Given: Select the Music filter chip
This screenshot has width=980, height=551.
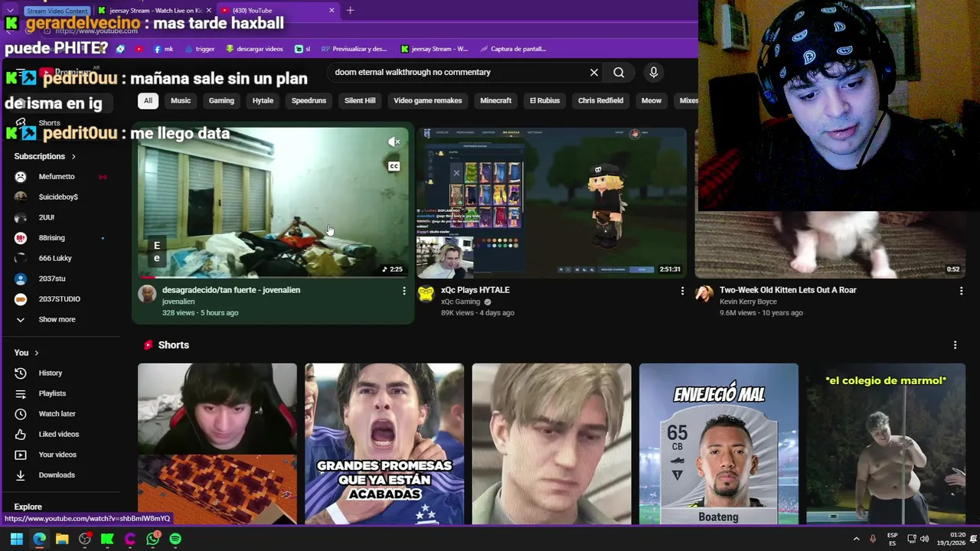Looking at the screenshot, I should (x=181, y=100).
